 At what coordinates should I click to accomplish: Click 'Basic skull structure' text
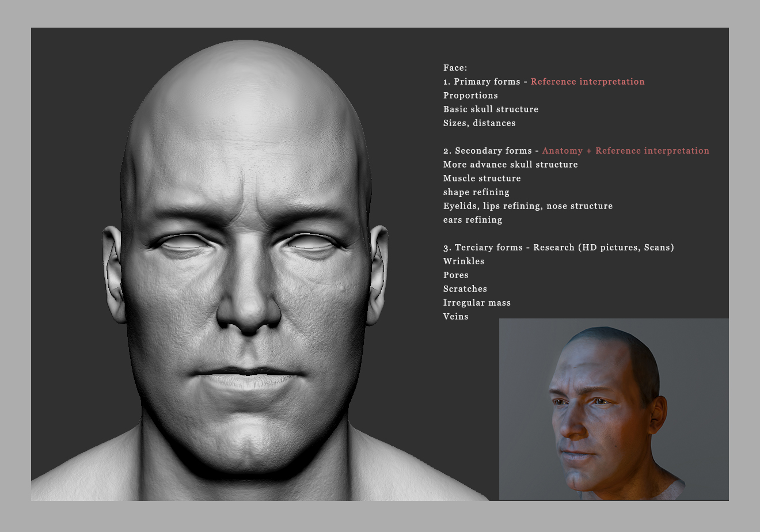491,109
